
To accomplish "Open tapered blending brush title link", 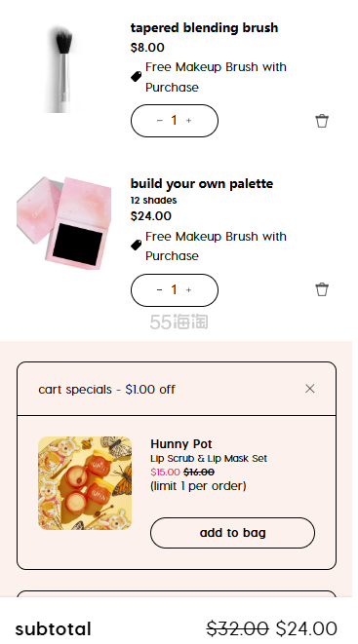I will [x=204, y=27].
